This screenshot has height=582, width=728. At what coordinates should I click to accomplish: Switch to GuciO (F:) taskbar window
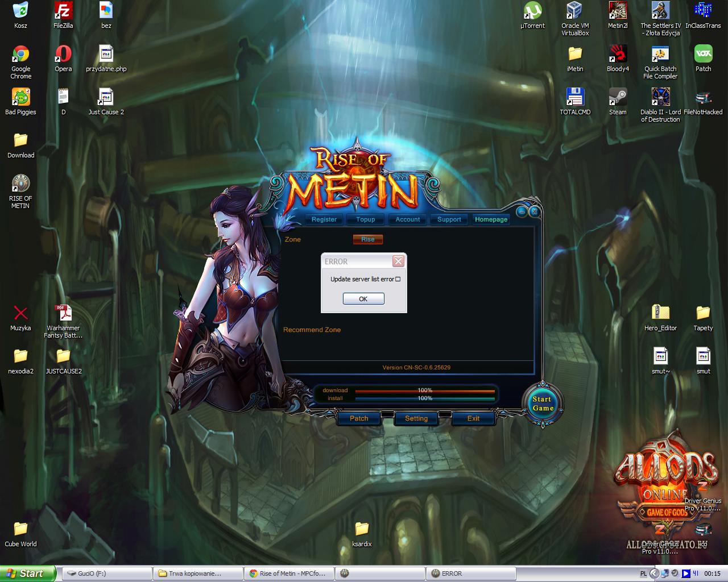(x=106, y=573)
